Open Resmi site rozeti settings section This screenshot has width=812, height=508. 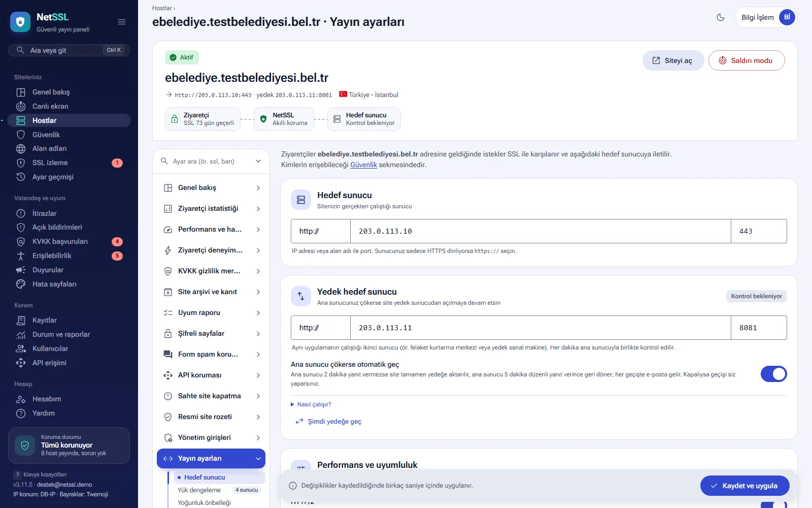(211, 417)
